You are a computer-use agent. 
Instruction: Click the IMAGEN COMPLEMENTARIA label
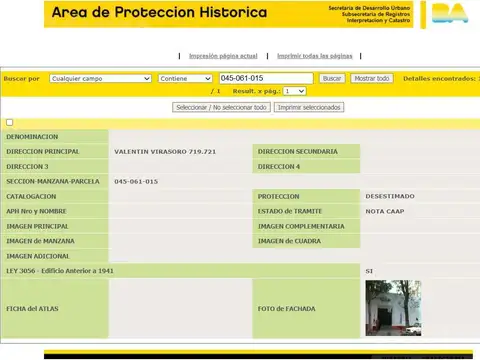(x=301, y=226)
